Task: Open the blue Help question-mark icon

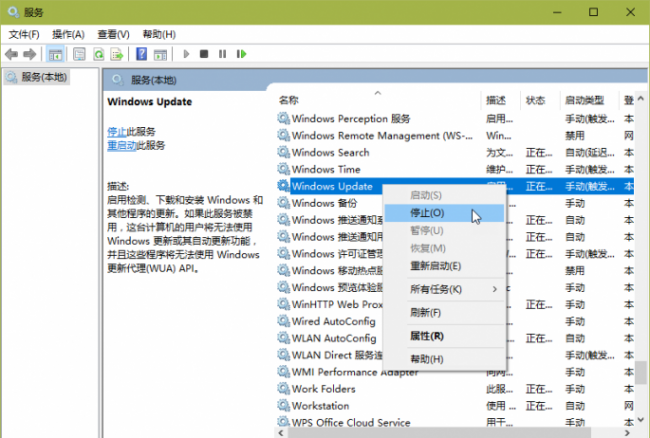Action: (x=141, y=54)
